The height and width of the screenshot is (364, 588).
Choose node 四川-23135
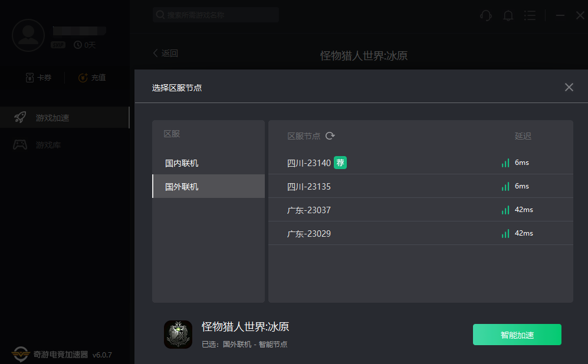[421, 186]
